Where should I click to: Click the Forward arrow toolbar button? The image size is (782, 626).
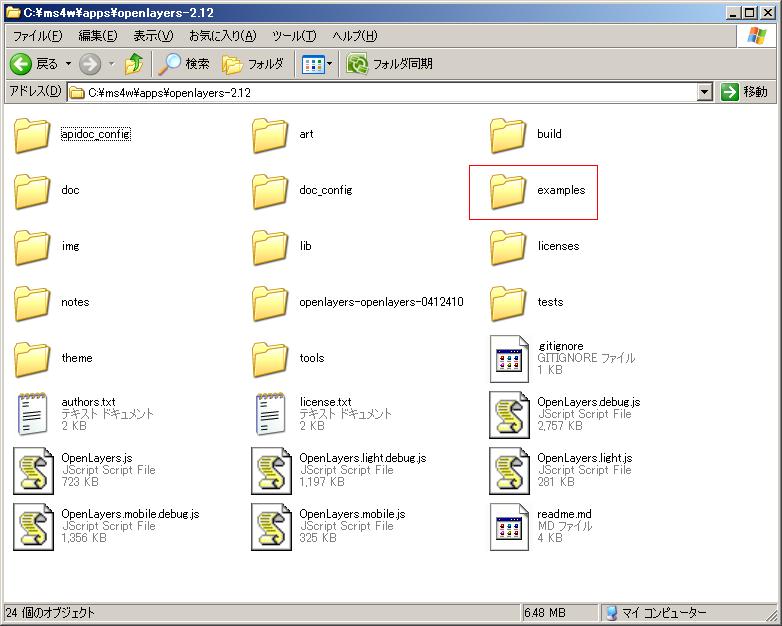point(90,64)
